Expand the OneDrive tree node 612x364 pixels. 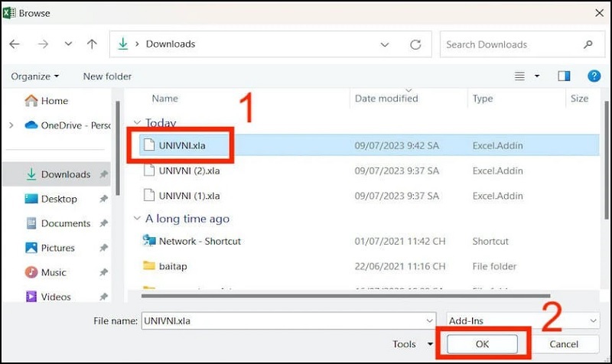tap(11, 125)
